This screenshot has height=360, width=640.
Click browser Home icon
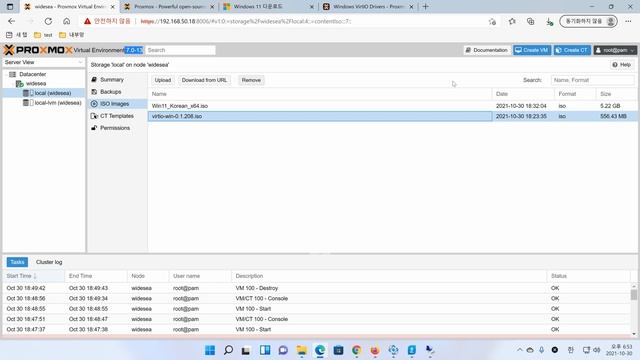(x=67, y=21)
